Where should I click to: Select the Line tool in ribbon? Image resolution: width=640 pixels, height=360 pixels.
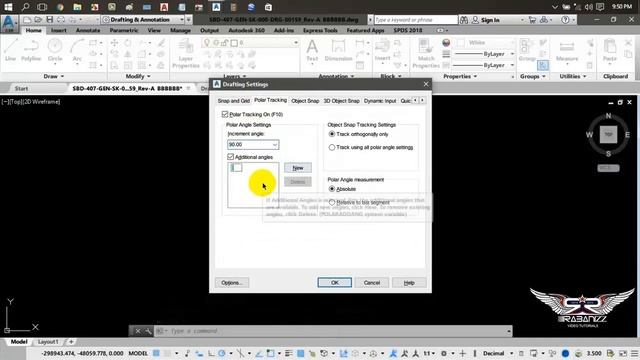[x=11, y=50]
